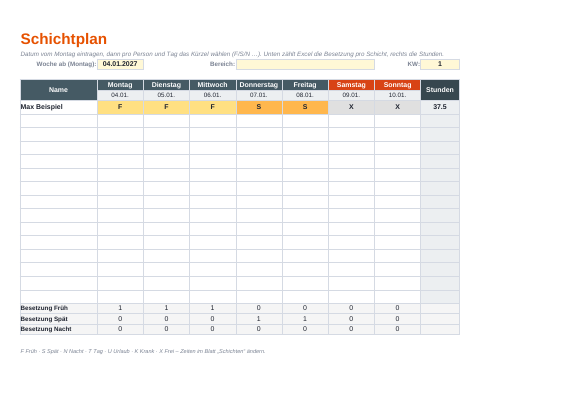Select Max Beispiel's Mittwoch shift F
The image size is (585, 414).
pos(213,107)
